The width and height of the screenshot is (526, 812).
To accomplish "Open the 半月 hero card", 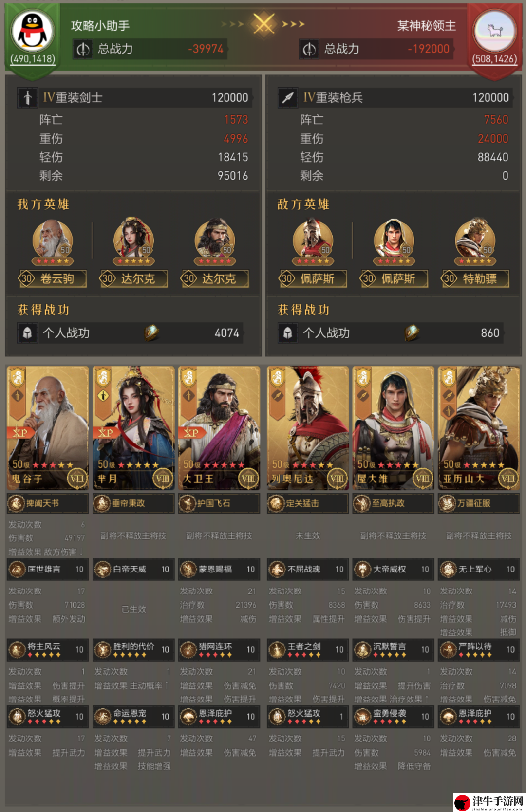I will click(133, 428).
